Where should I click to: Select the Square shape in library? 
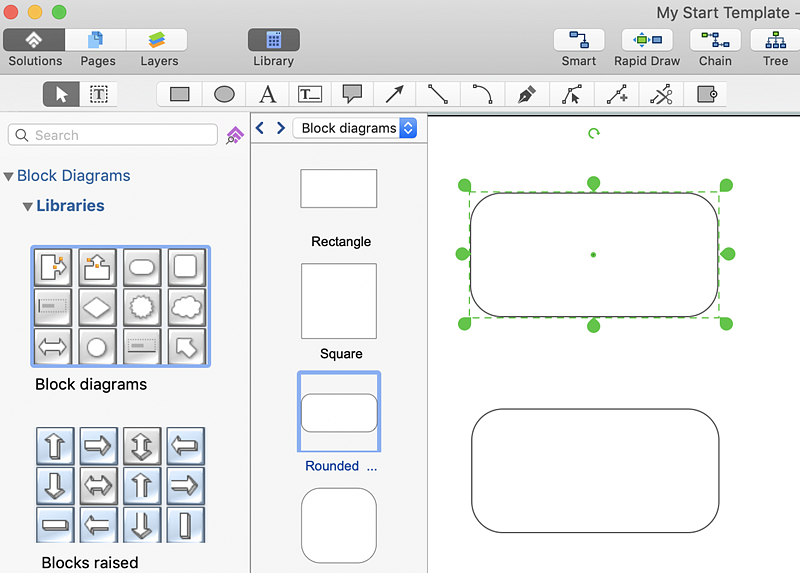(x=339, y=301)
